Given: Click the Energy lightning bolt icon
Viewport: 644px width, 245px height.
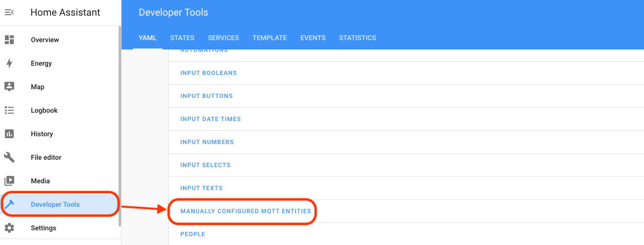Looking at the screenshot, I should [9, 63].
